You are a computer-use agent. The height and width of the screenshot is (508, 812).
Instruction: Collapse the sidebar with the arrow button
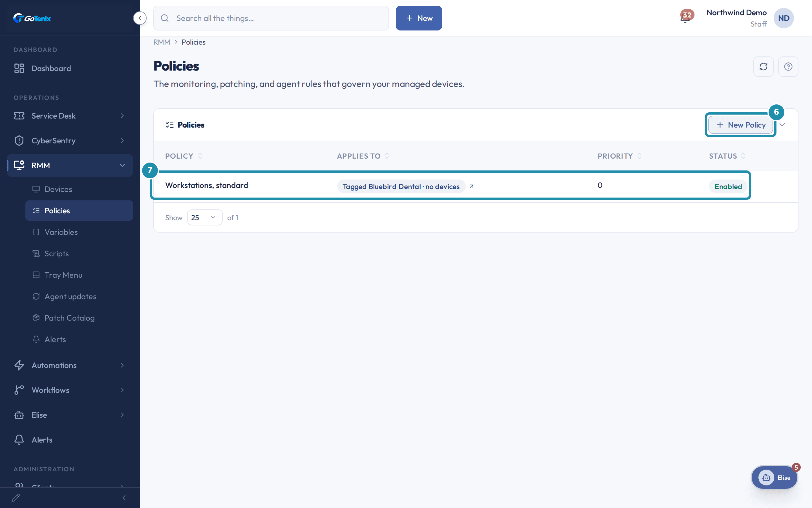(x=140, y=18)
